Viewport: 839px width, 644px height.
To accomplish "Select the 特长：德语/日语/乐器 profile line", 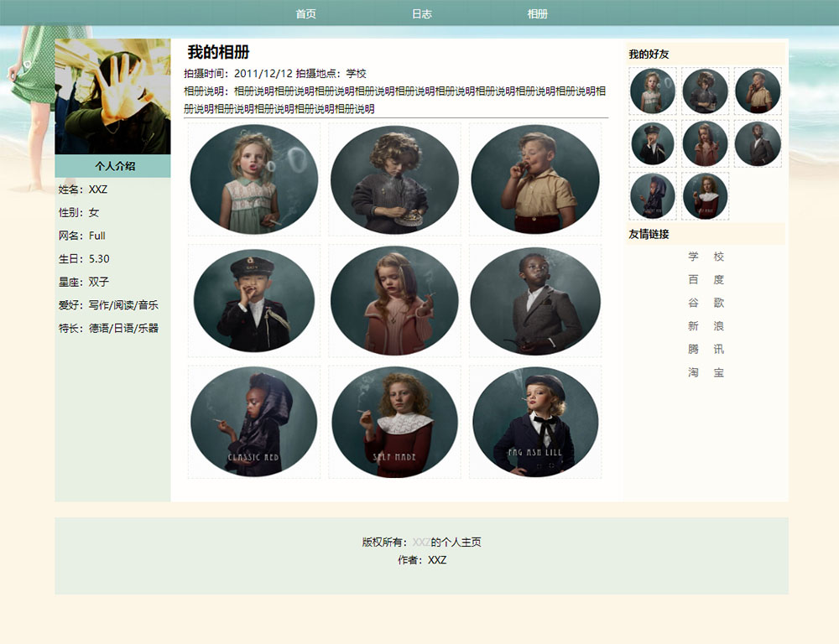I will point(108,329).
